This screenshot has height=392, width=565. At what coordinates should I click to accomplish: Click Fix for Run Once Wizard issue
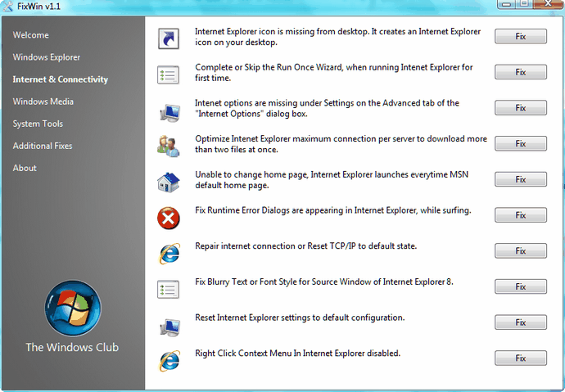[x=521, y=72]
